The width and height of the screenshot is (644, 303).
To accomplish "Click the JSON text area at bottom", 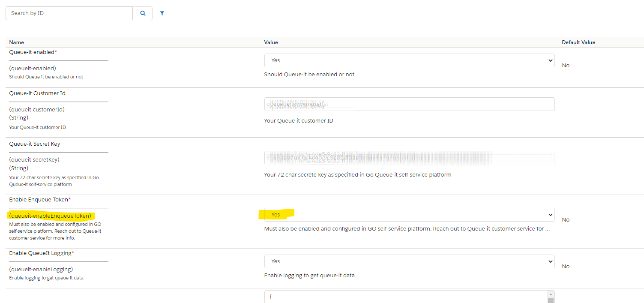I will pyautogui.click(x=406, y=297).
